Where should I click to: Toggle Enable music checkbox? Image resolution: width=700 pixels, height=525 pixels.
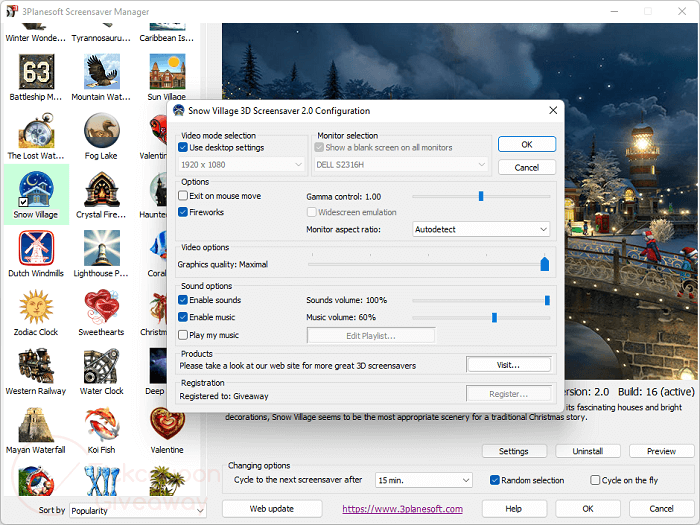pos(183,317)
